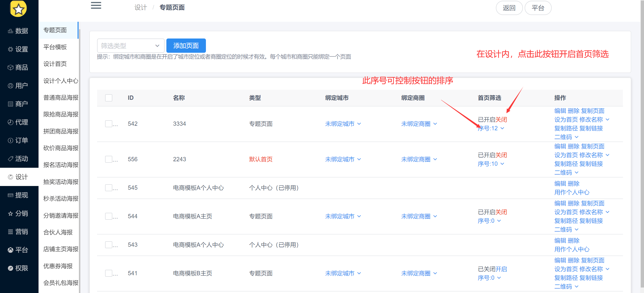Open 二维码 dropdown in row 542
The image size is (644, 293).
pos(566,137)
